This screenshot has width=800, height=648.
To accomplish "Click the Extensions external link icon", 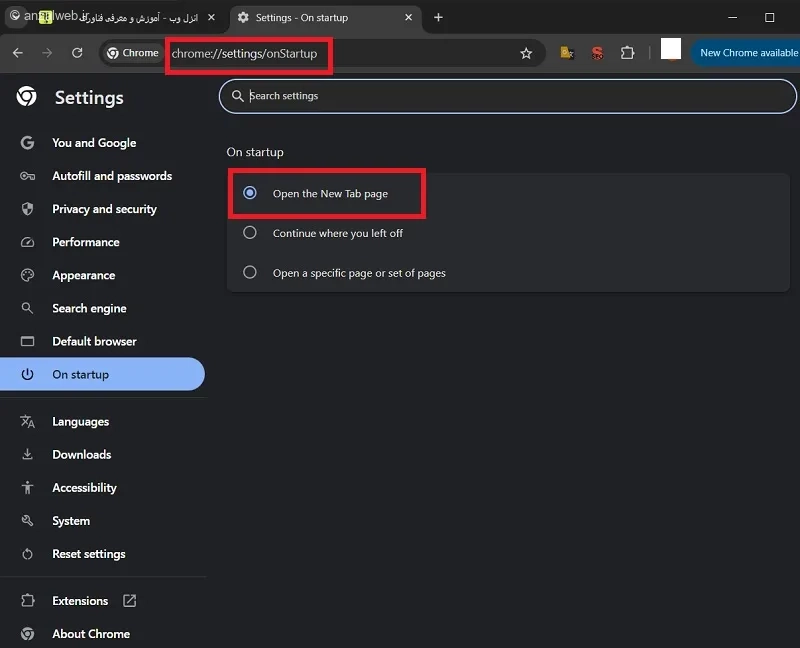I will [130, 601].
